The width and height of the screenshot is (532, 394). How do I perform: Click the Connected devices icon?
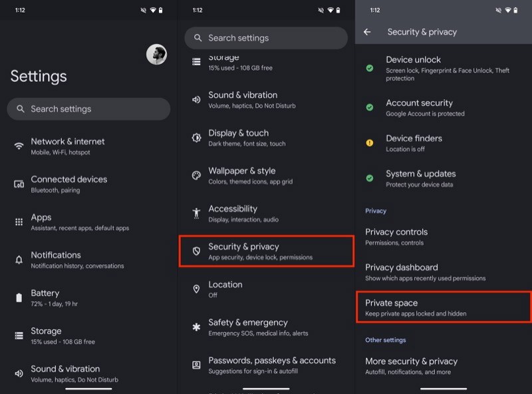point(19,184)
